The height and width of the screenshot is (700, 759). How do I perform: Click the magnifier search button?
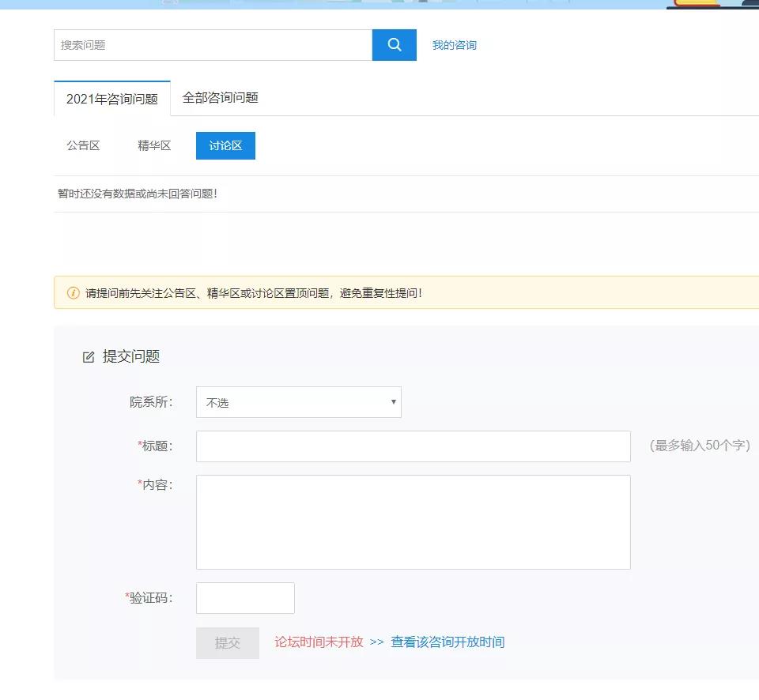point(394,45)
